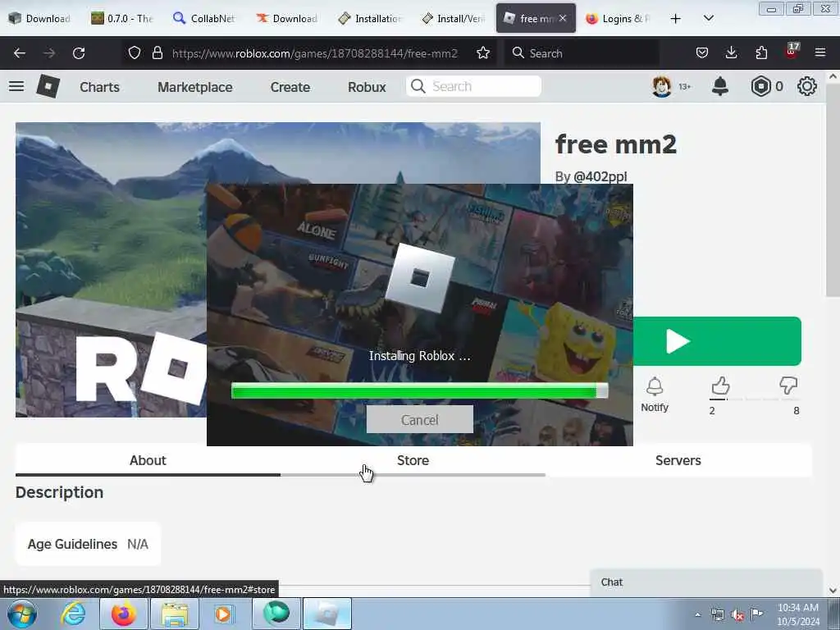Image resolution: width=840 pixels, height=630 pixels.
Task: Switch to the Installation browser tab
Action: 370,18
